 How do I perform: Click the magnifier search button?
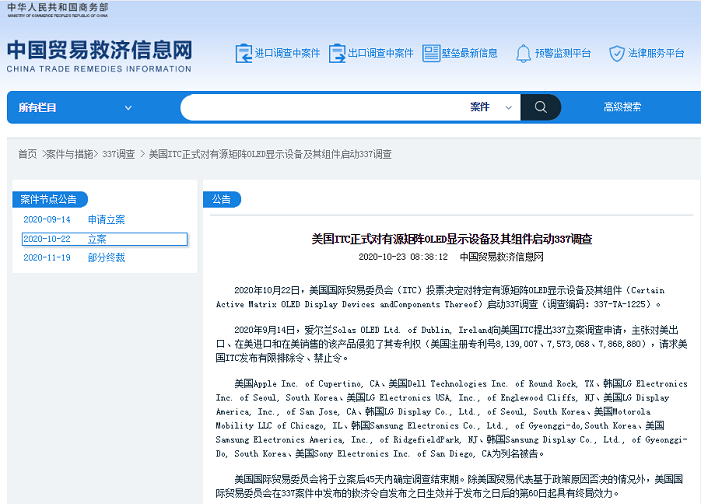[x=541, y=107]
